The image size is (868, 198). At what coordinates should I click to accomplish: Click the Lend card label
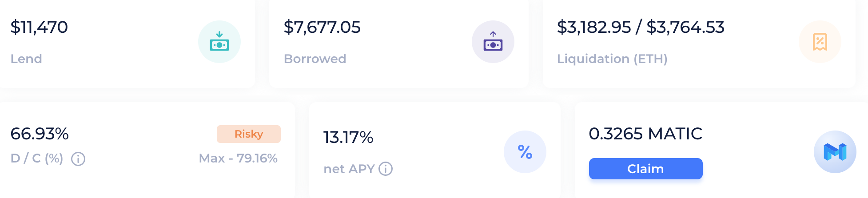tap(26, 59)
